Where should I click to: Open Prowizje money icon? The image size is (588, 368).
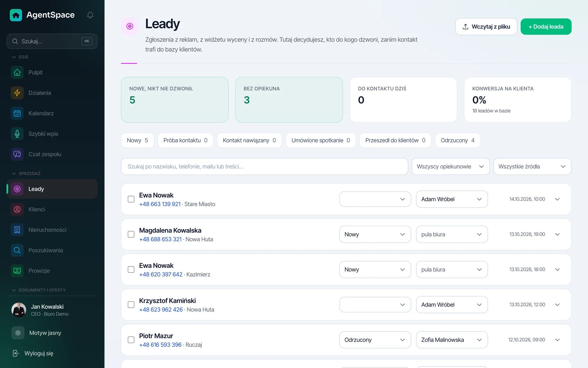pyautogui.click(x=17, y=271)
